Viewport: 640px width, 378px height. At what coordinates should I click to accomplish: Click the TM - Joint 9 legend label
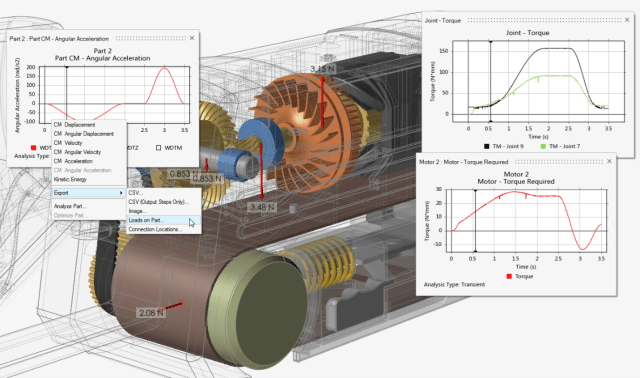508,146
